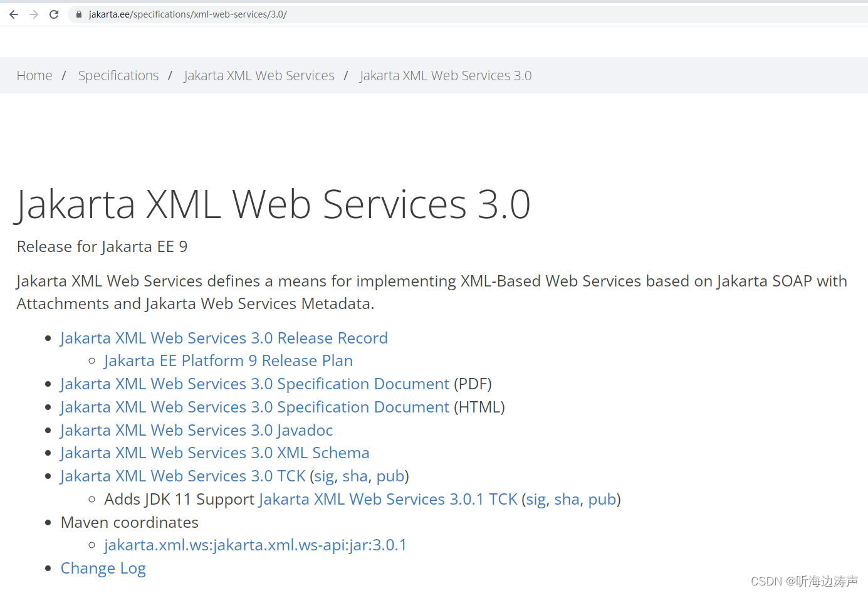Open the sha link for the 3.0 TCK
This screenshot has height=593, width=868.
click(x=355, y=476)
